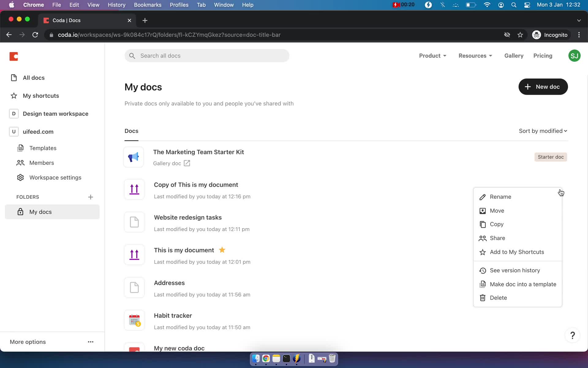The width and height of the screenshot is (588, 368).
Task: Click the Docs tab above document list
Action: click(x=131, y=131)
